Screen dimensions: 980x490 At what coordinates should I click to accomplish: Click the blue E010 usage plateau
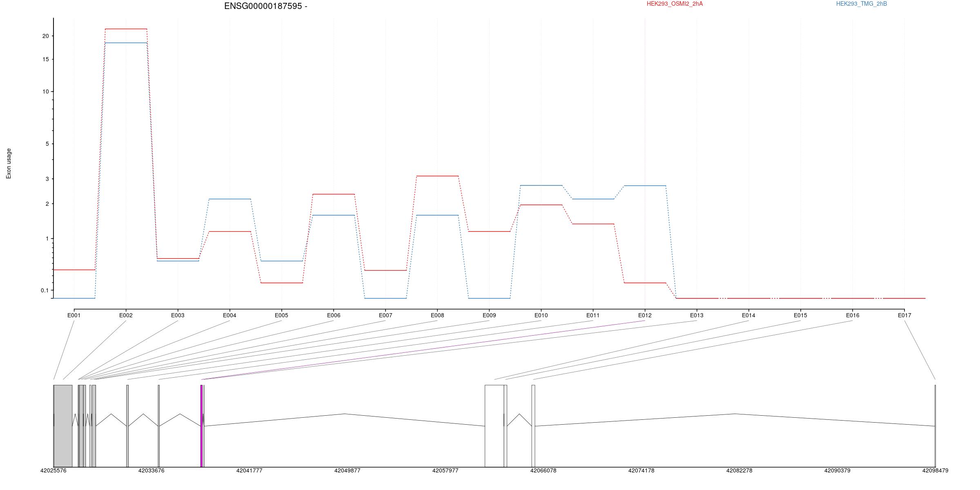pos(541,185)
